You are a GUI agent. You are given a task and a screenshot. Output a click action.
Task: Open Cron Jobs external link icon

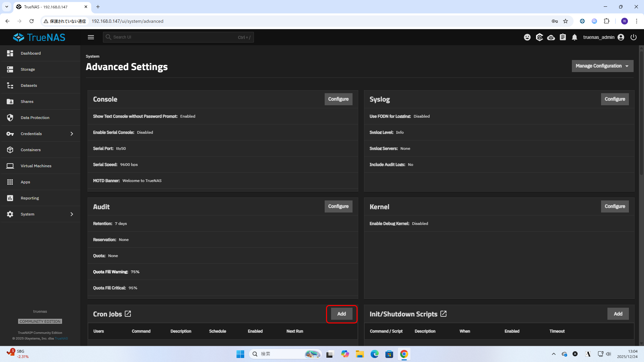(x=128, y=314)
